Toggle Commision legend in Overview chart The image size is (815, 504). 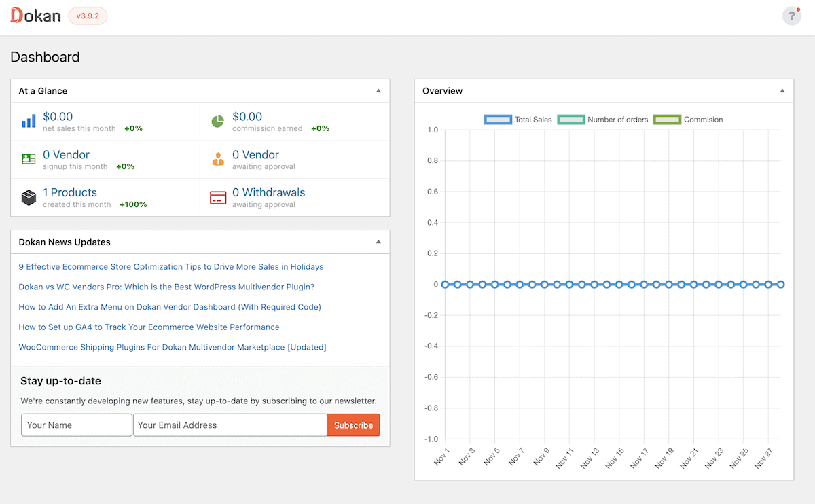coord(688,120)
